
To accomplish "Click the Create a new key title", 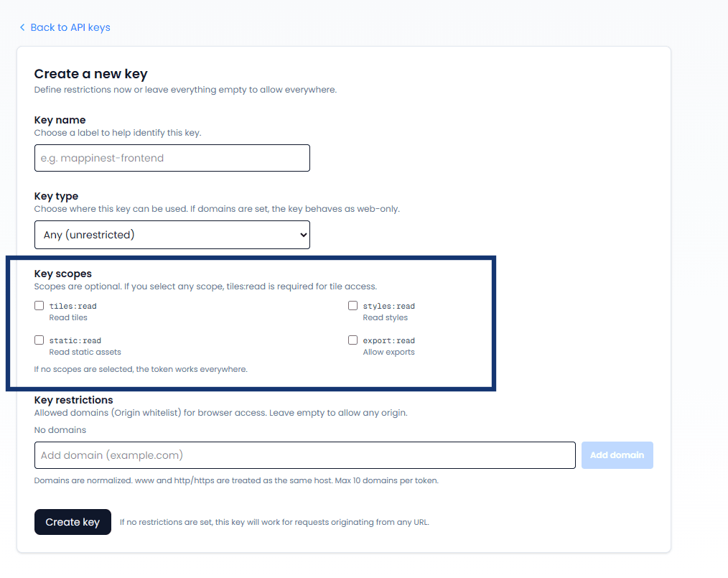I will click(x=90, y=74).
